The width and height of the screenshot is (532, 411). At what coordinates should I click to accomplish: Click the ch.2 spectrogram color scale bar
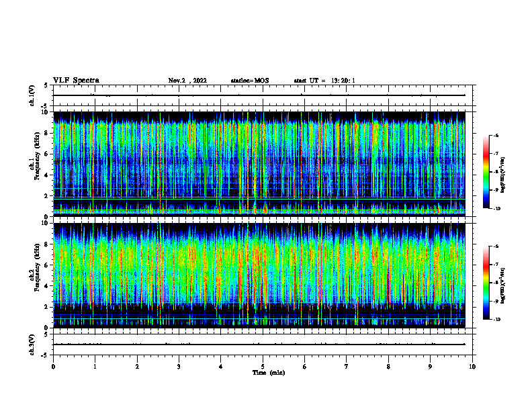(486, 283)
